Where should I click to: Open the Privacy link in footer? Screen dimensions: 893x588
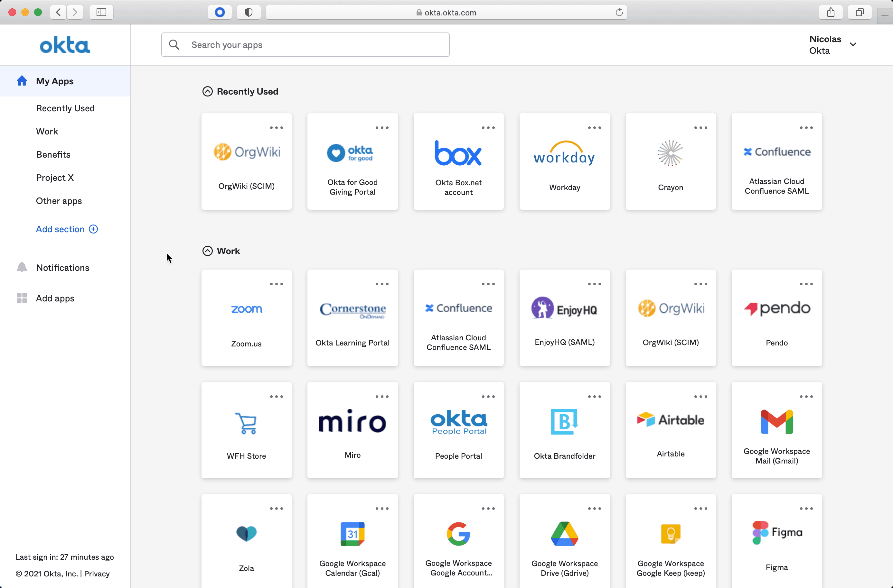point(97,574)
